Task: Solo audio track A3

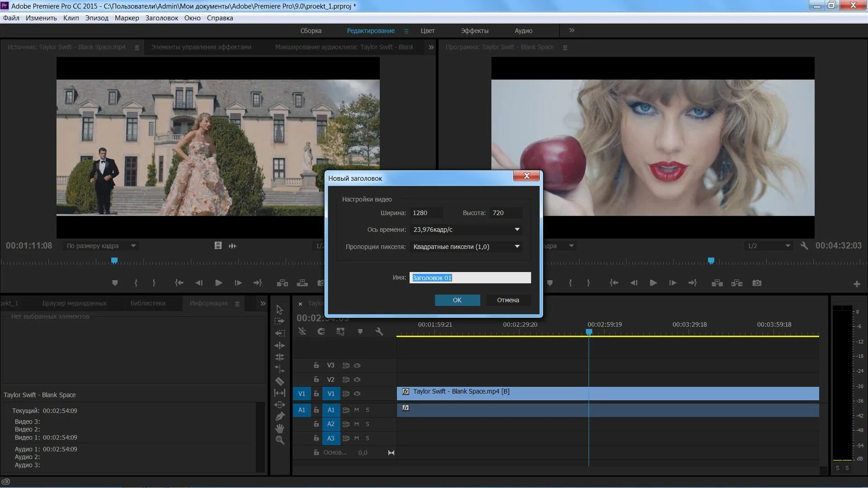Action: coord(368,438)
